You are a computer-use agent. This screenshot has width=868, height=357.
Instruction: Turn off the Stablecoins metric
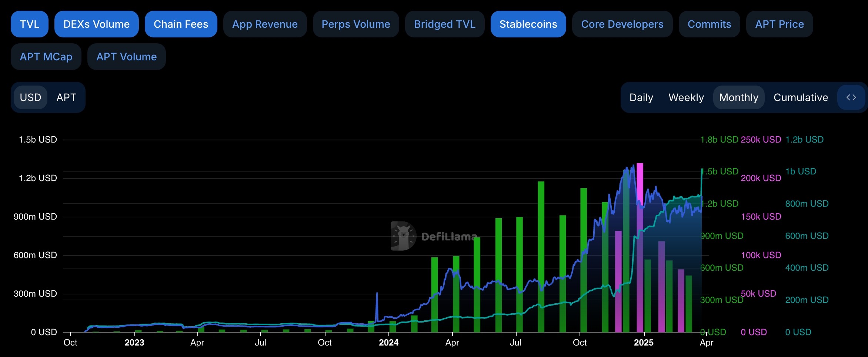click(528, 24)
